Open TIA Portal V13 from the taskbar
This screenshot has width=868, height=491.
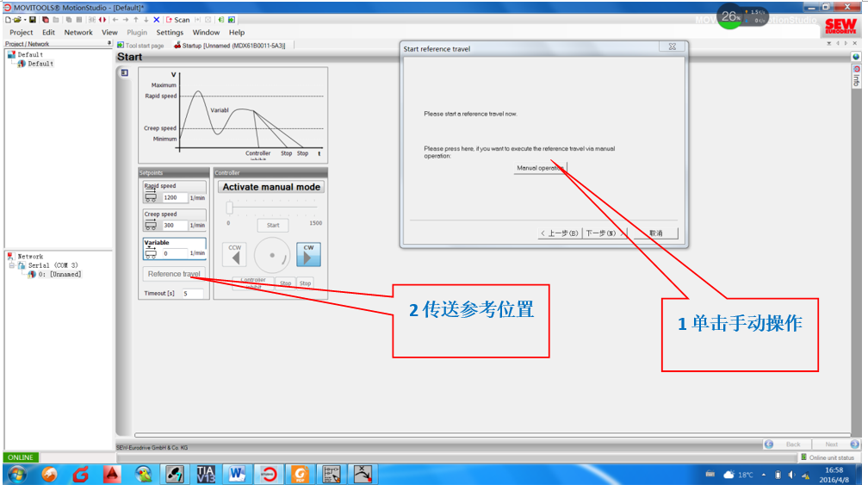point(207,474)
